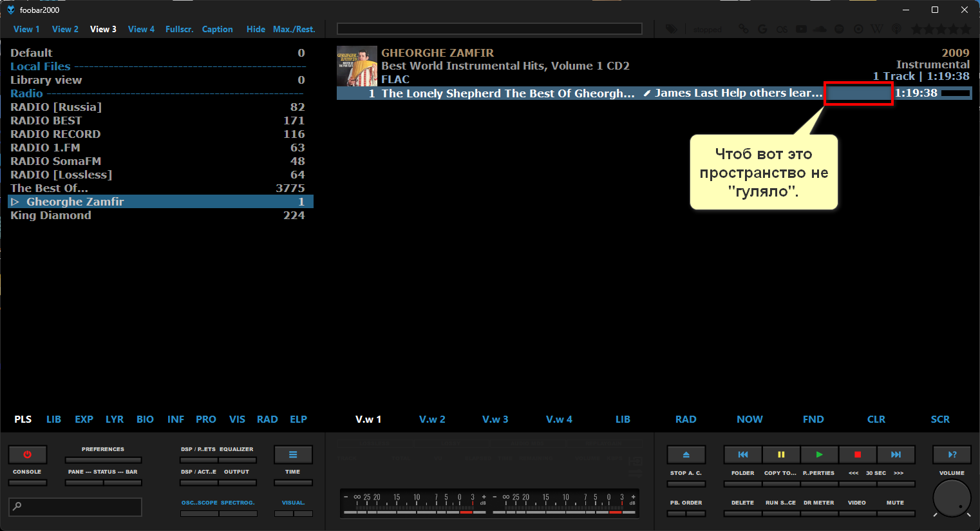Open the LYR tab in left panel
Viewport: 980px width, 531px height.
(115, 419)
